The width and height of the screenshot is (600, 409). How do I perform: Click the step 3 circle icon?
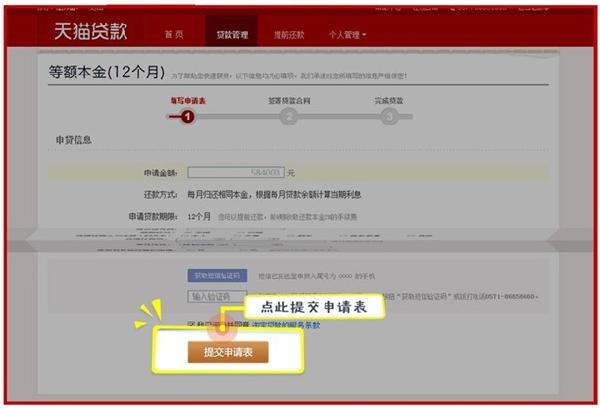point(388,116)
